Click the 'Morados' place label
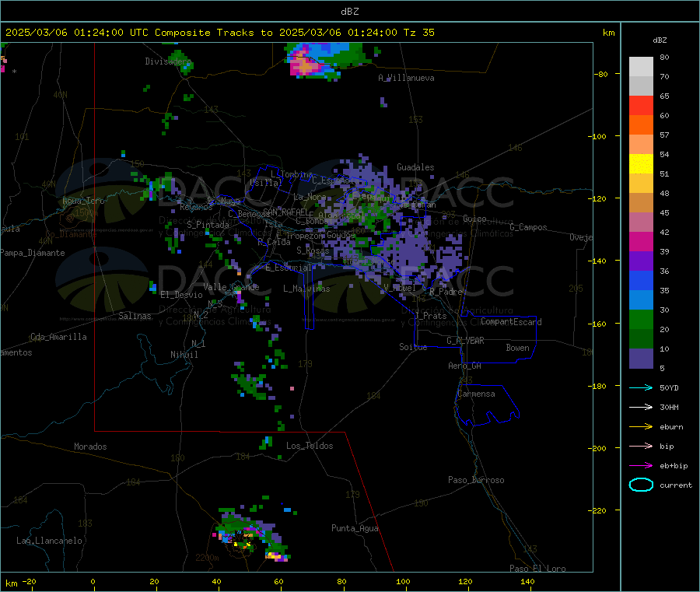This screenshot has height=592, width=700. pyautogui.click(x=90, y=447)
